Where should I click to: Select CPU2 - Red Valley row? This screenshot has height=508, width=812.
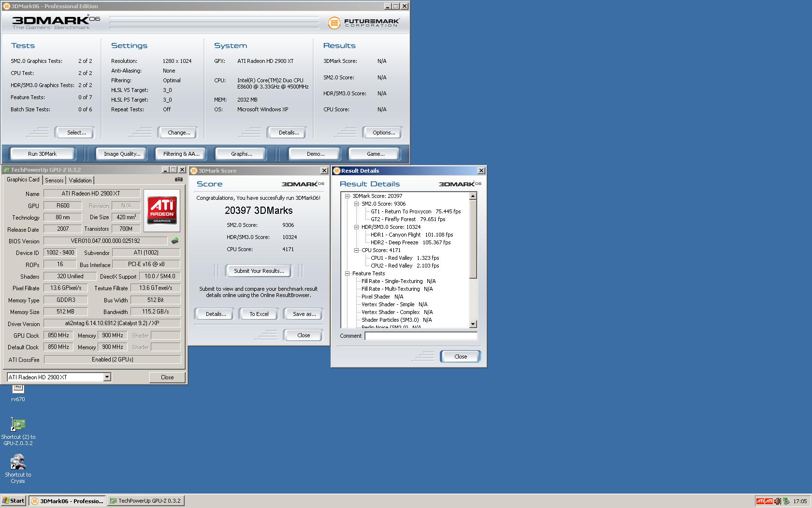pyautogui.click(x=405, y=266)
